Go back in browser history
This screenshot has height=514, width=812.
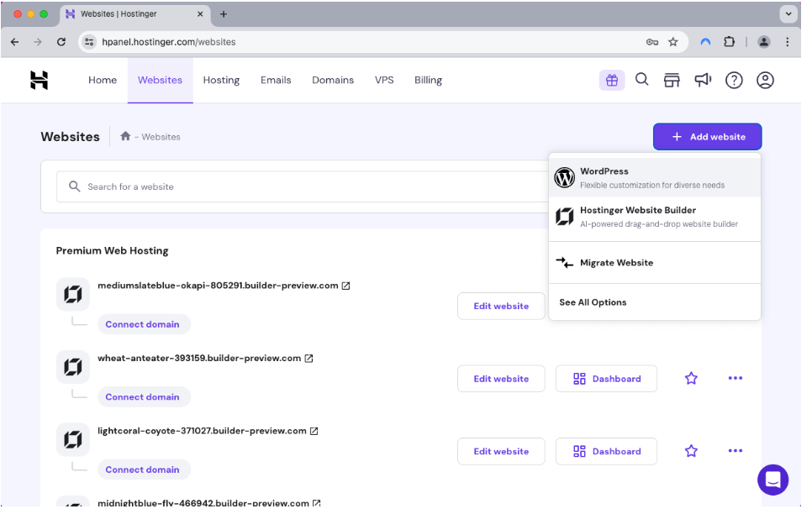[x=14, y=42]
